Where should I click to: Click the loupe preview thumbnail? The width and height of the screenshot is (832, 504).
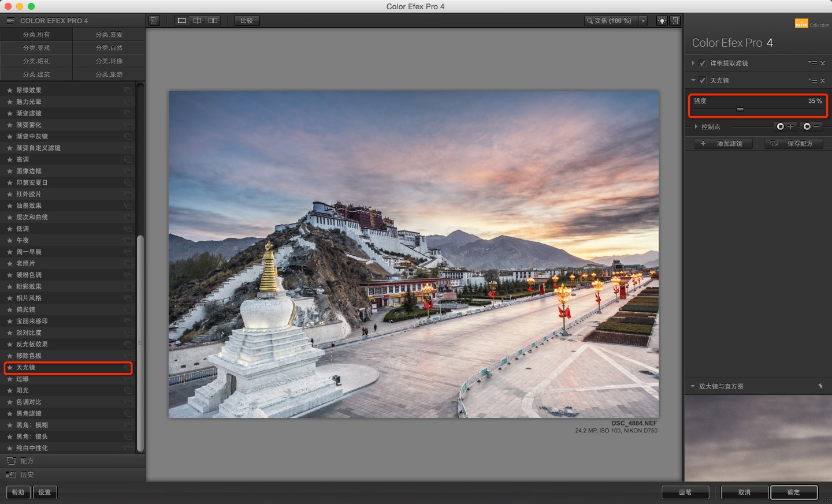[758, 439]
